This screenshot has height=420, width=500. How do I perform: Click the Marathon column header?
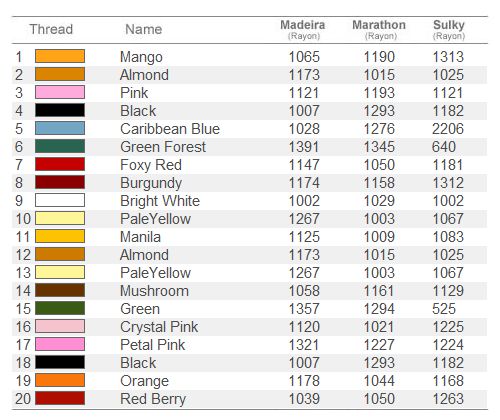tap(379, 29)
